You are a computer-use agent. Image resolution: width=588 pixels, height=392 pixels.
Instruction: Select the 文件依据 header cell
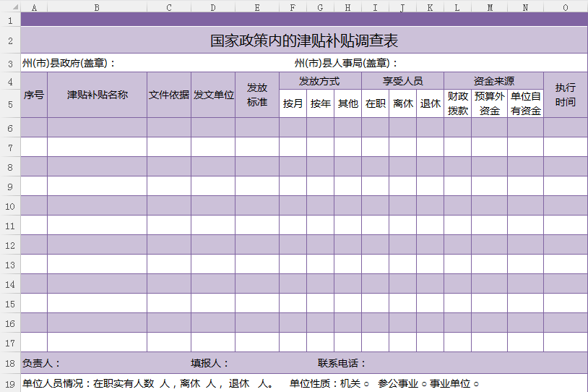coord(169,95)
